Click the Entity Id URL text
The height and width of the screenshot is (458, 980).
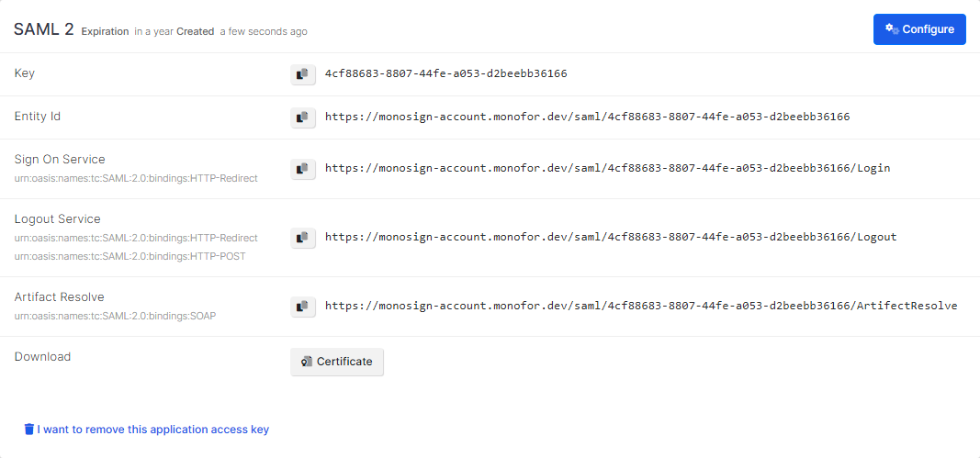tap(587, 117)
